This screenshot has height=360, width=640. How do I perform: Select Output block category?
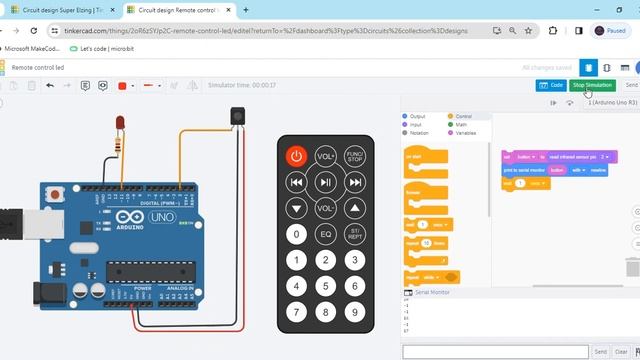click(x=414, y=116)
